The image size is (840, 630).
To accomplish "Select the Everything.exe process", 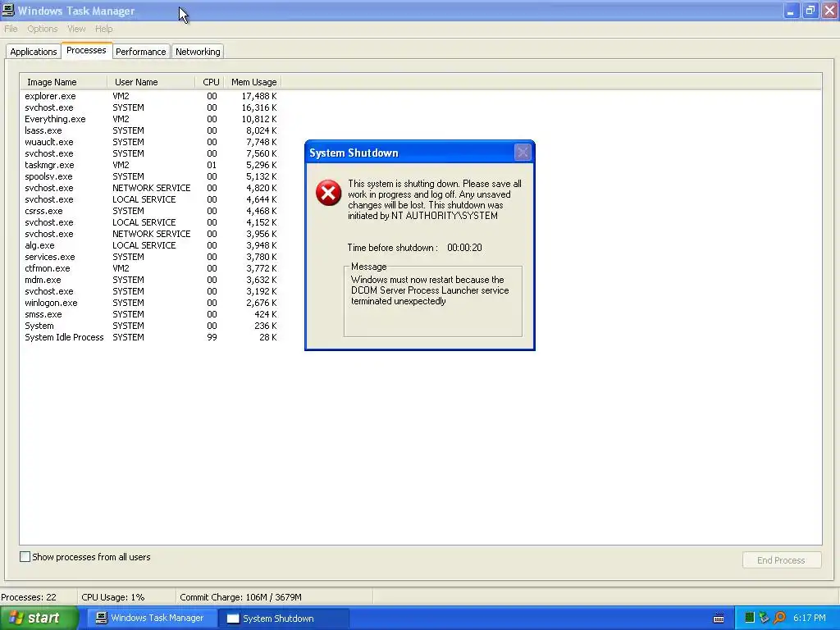I will [x=151, y=119].
